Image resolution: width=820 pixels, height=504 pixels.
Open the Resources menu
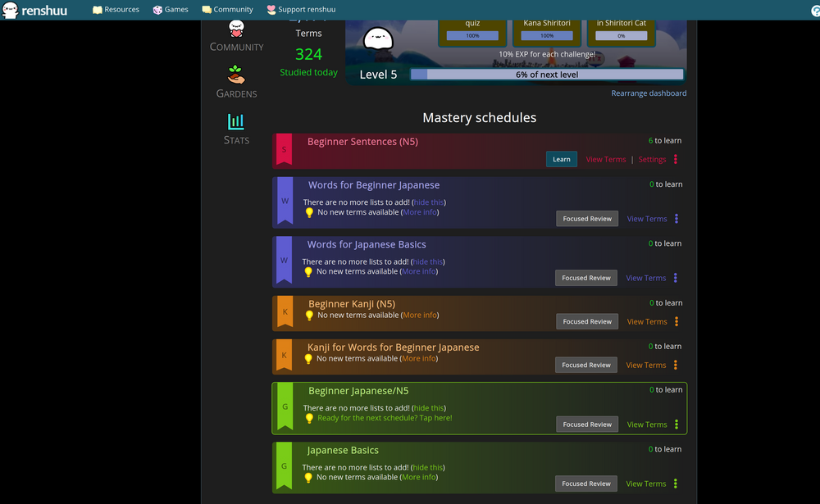click(116, 10)
